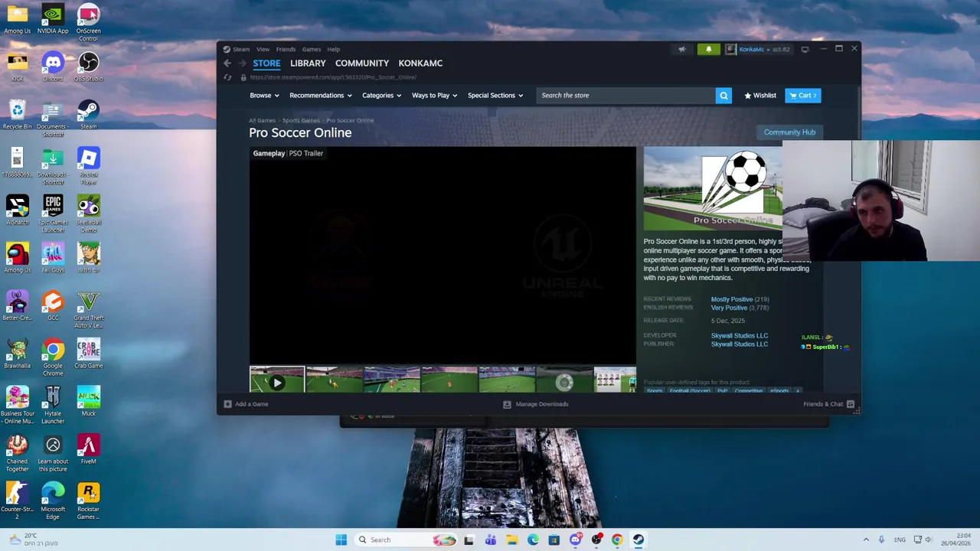Screen dimensions: 980x551
Task: Open OBS Studio desktop shortcut
Action: (88, 65)
